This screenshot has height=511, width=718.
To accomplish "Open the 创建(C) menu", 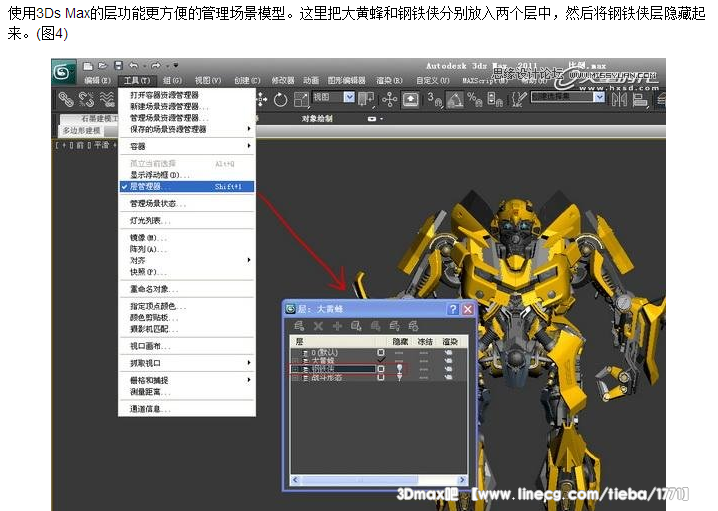I will 247,80.
